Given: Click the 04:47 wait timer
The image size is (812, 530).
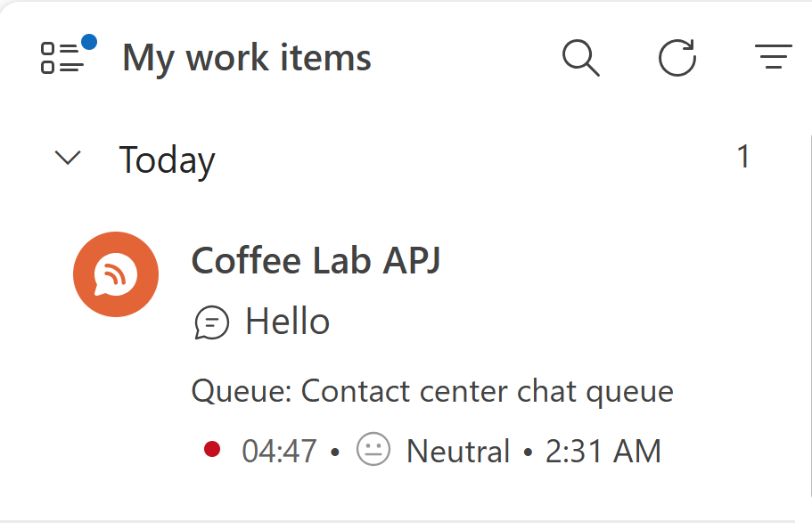Looking at the screenshot, I should click(279, 451).
